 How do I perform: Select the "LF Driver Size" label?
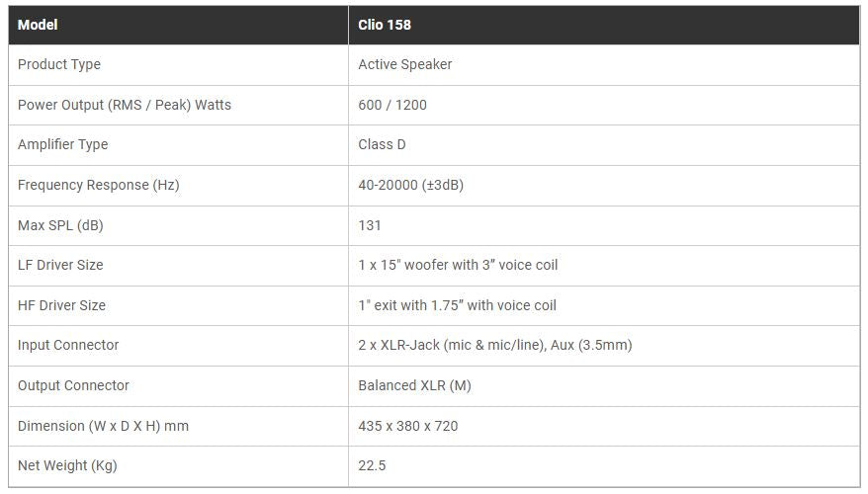[x=60, y=265]
